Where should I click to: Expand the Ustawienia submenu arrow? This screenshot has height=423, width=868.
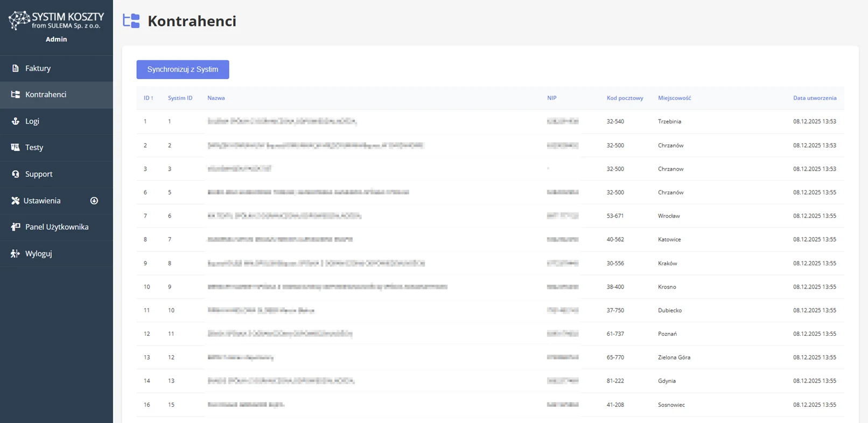[94, 201]
